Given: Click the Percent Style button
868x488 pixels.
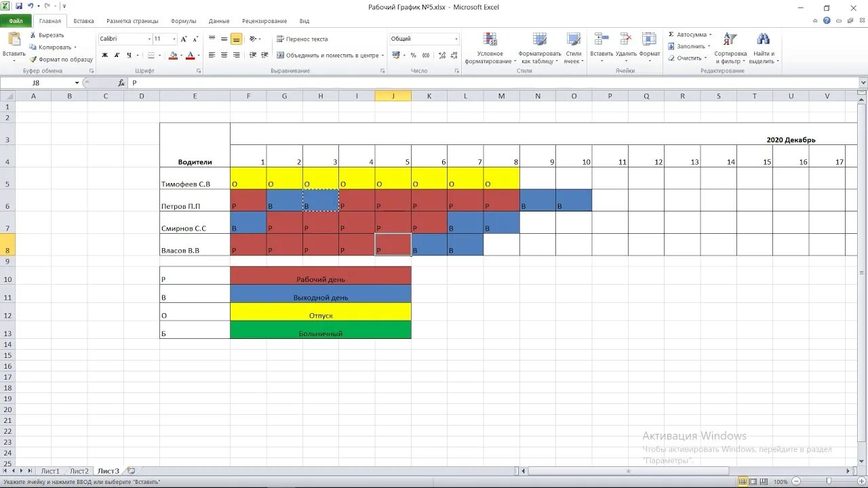Looking at the screenshot, I should (413, 56).
